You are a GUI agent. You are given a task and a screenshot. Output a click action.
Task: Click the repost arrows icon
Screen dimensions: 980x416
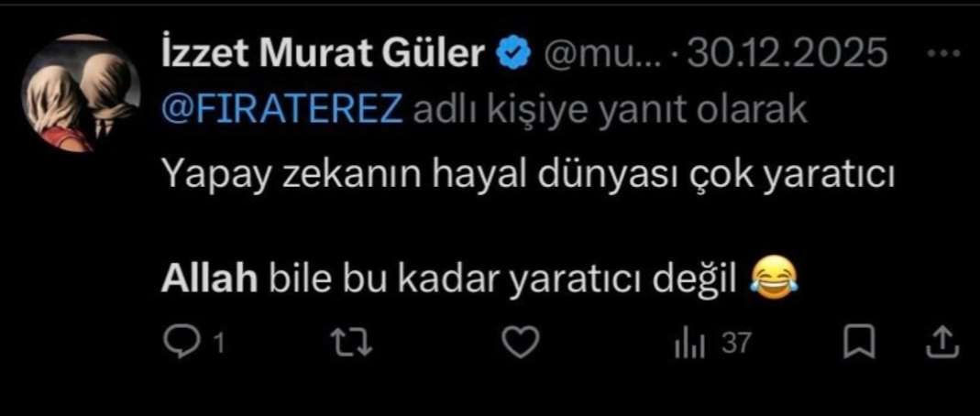[x=351, y=344]
